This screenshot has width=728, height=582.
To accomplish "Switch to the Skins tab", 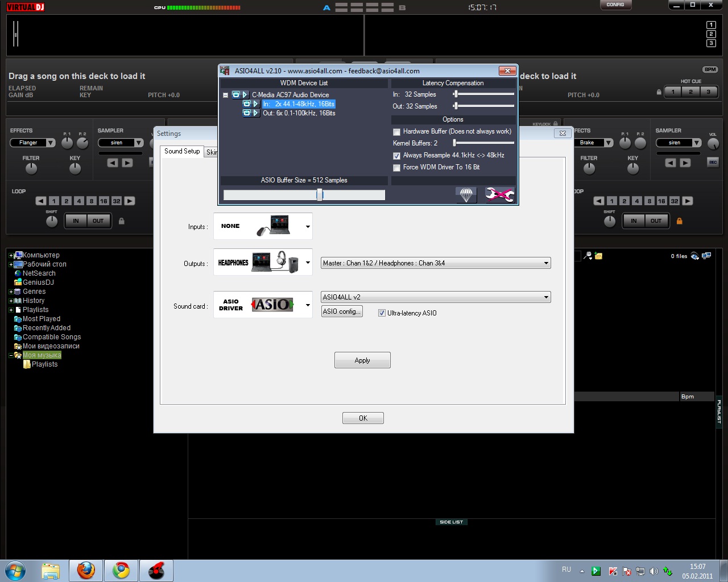I will point(211,152).
